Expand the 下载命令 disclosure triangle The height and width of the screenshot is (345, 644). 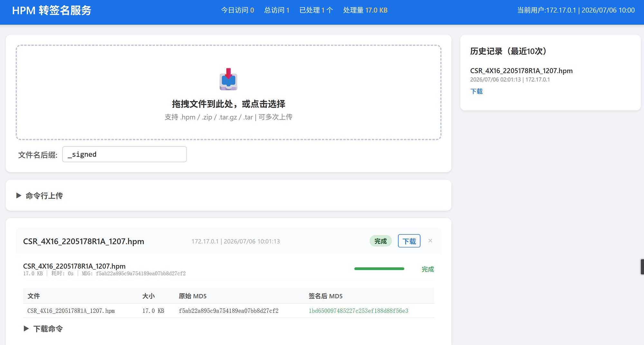click(26, 329)
